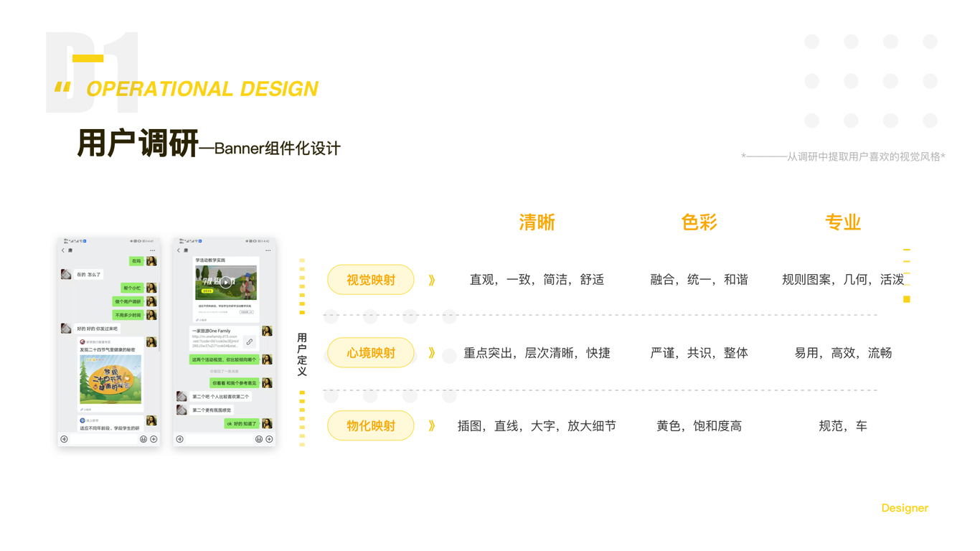Click the 视觉映射 pill button
Screen dimensions: 980x551
(x=371, y=280)
